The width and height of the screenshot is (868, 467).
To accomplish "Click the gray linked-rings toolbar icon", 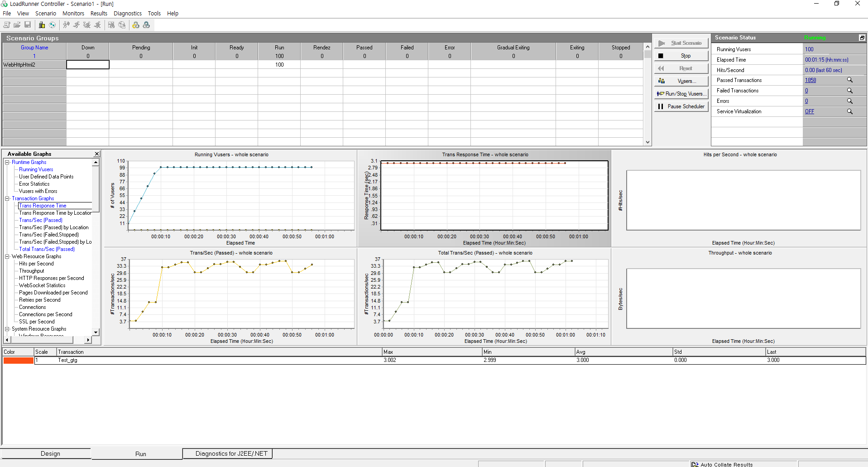I will point(146,25).
